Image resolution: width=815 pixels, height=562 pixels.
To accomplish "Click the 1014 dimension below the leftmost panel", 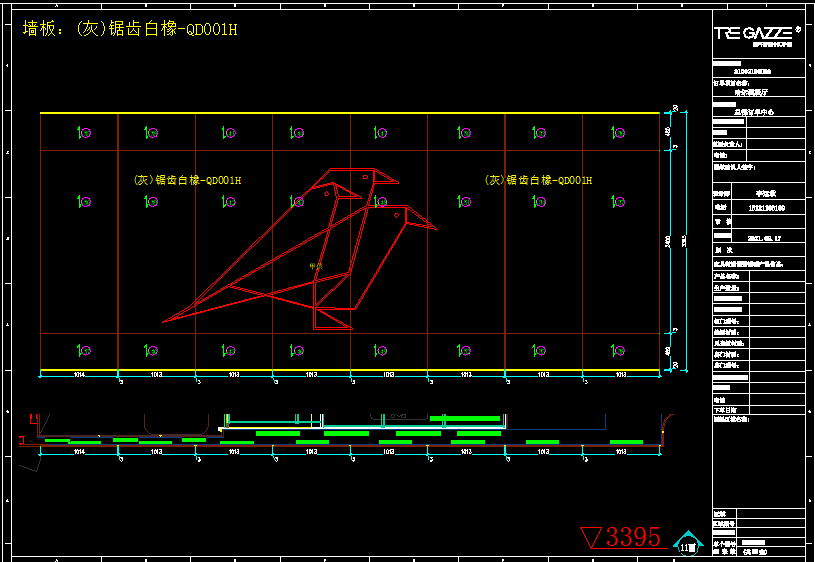I will click(79, 376).
